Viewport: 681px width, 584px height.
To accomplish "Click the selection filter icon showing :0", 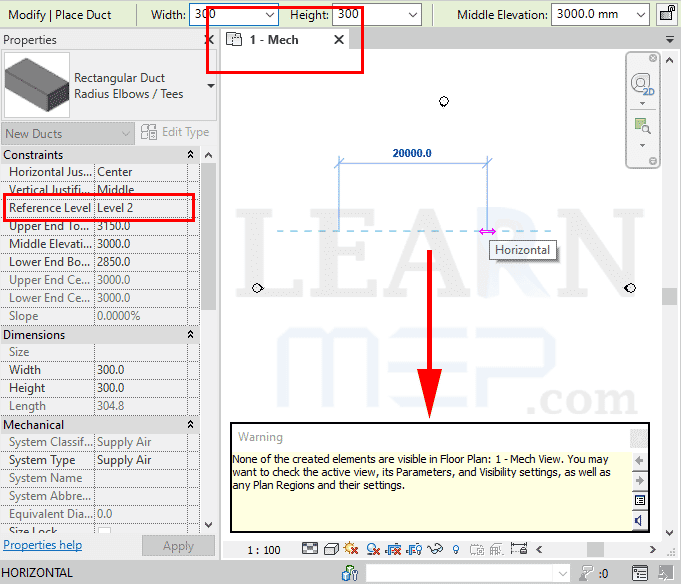I will click(x=594, y=574).
